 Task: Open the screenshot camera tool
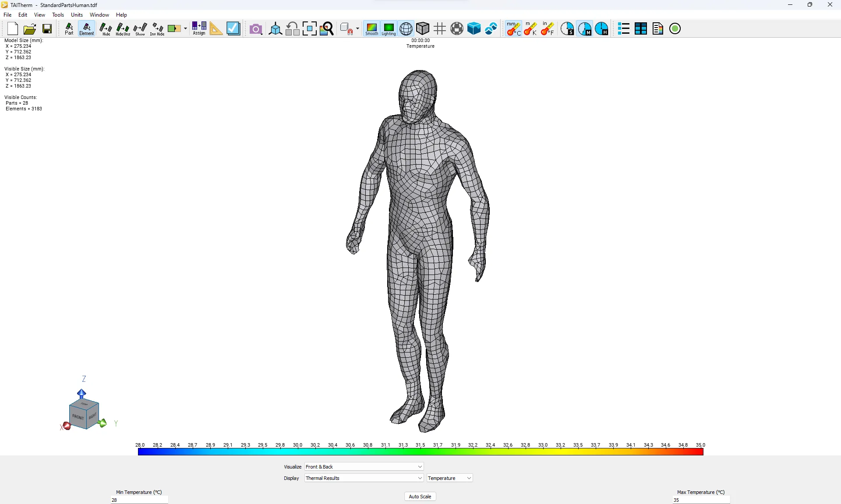point(256,28)
